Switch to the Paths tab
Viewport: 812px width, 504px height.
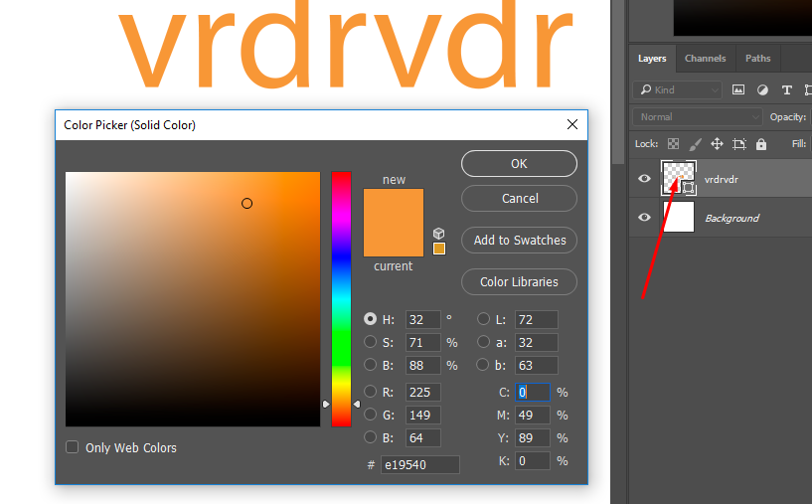pos(757,59)
